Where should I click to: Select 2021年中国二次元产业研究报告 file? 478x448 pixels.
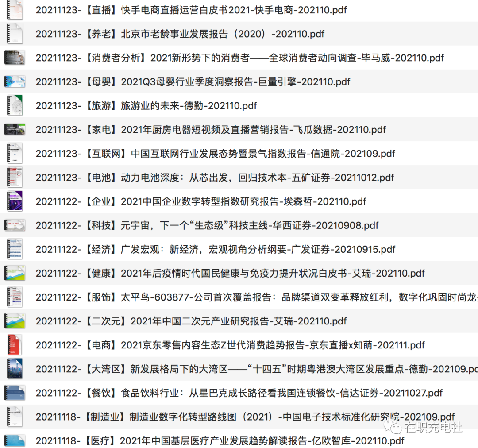tap(191, 321)
